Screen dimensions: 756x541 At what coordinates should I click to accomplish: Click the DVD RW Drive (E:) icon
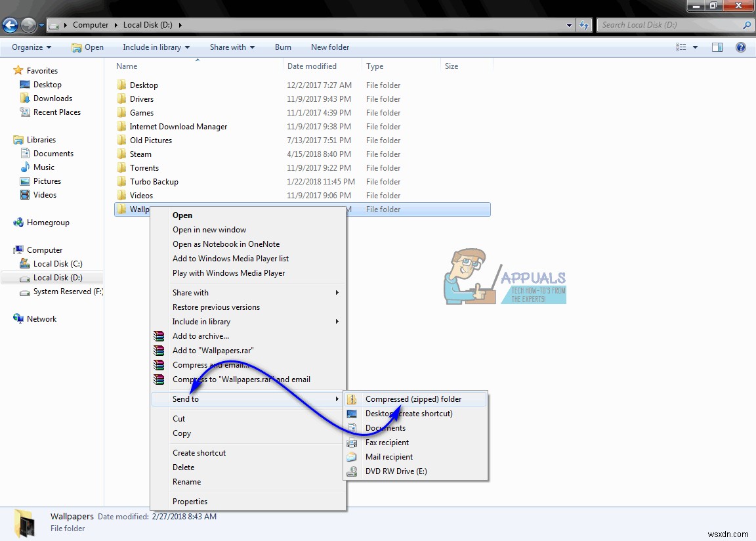(x=352, y=471)
